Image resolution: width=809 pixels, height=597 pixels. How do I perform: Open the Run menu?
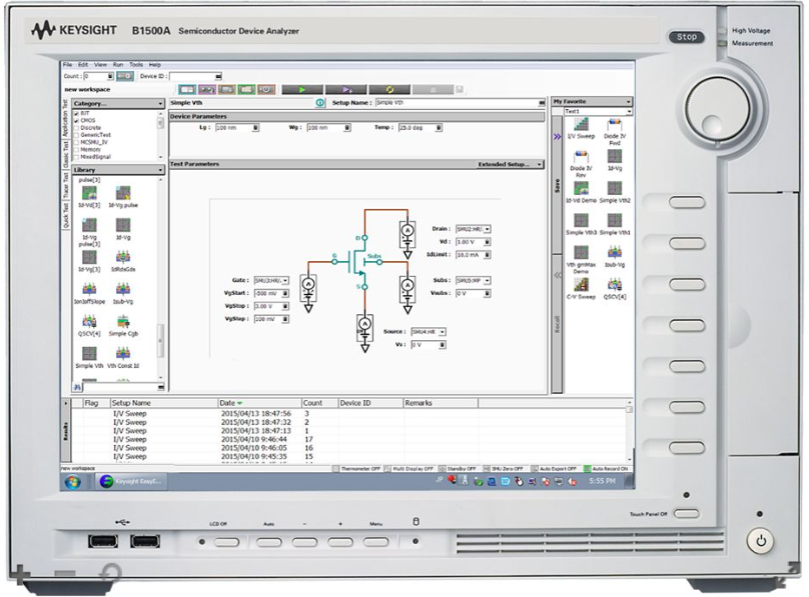(x=118, y=65)
